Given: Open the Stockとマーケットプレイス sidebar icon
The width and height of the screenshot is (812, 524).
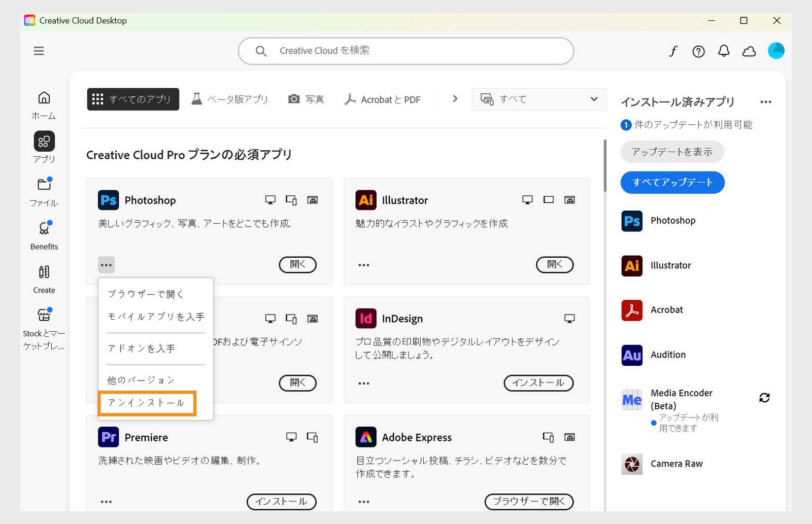Looking at the screenshot, I should point(44,315).
